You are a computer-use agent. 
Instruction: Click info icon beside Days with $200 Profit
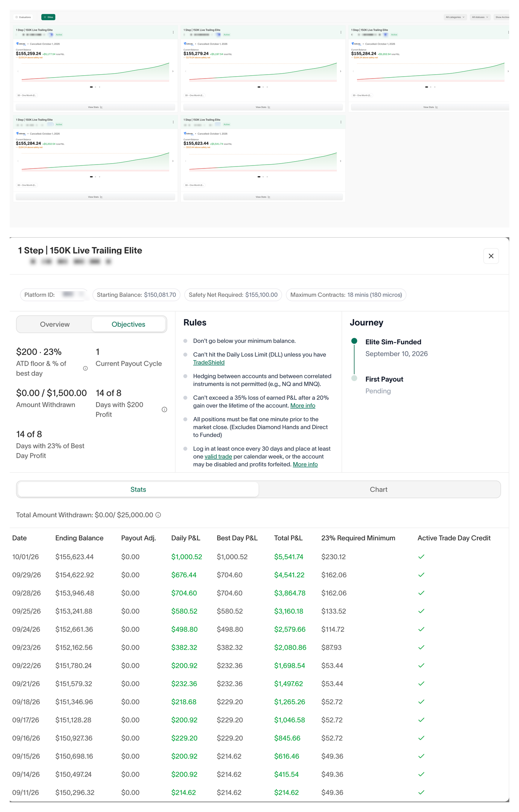click(164, 409)
